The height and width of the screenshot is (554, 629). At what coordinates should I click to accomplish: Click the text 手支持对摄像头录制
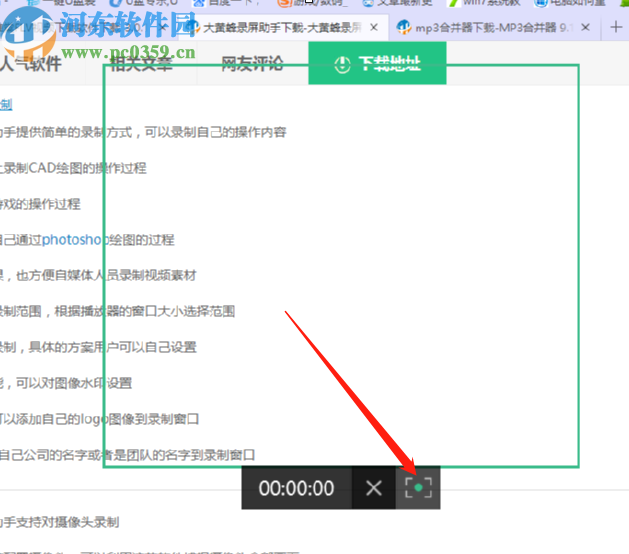click(x=59, y=522)
